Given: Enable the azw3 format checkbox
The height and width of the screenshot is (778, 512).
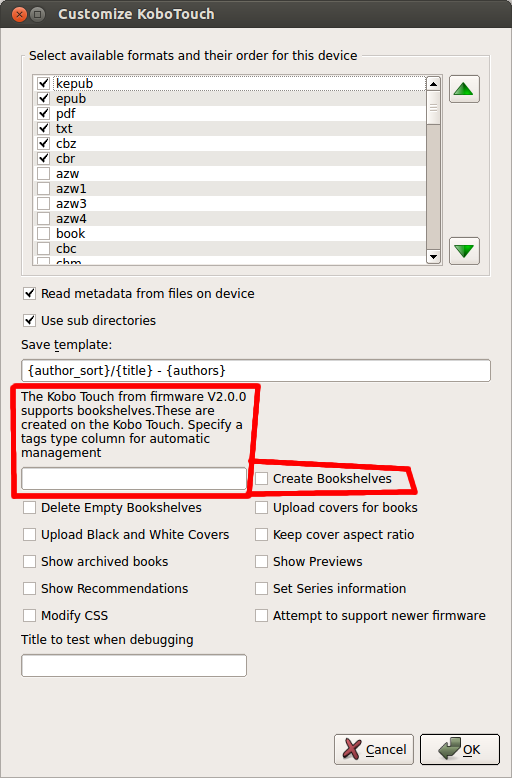Looking at the screenshot, I should [44, 203].
